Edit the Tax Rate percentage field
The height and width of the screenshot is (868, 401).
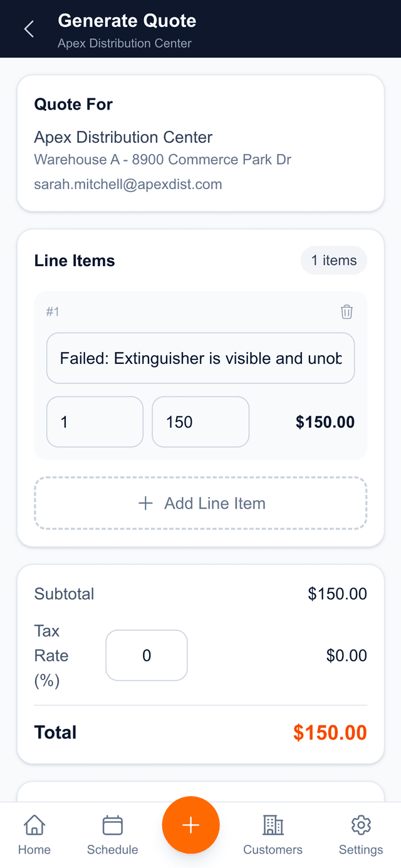pyautogui.click(x=147, y=656)
